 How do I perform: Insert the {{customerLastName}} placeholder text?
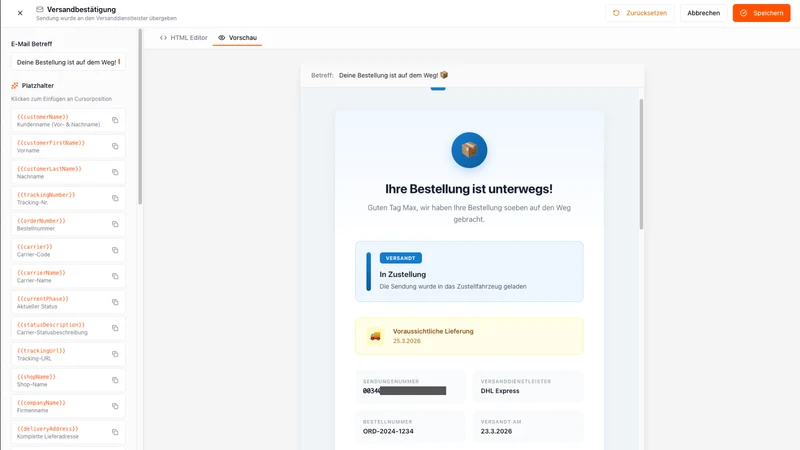(x=49, y=169)
